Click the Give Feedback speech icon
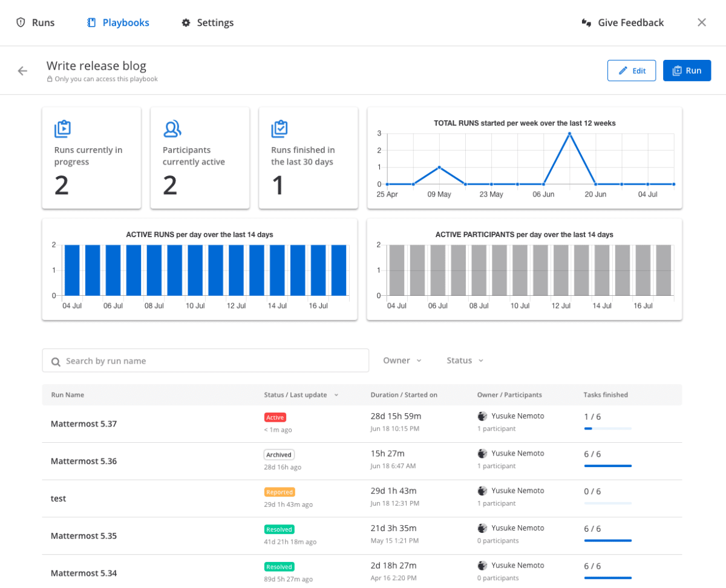Image resolution: width=726 pixels, height=588 pixels. coord(586,22)
